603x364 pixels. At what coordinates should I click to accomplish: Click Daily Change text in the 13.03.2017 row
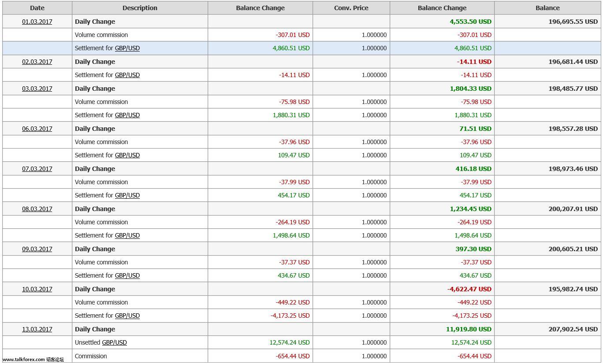click(95, 329)
